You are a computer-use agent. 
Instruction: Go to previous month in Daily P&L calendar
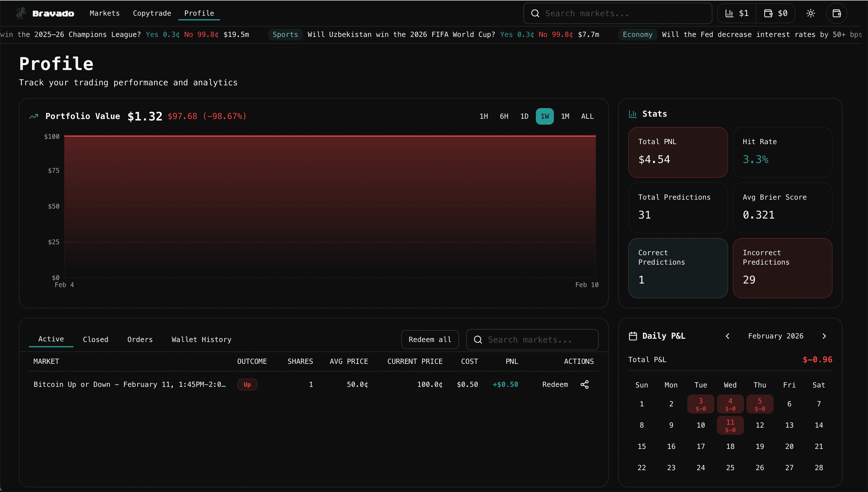[x=728, y=336]
